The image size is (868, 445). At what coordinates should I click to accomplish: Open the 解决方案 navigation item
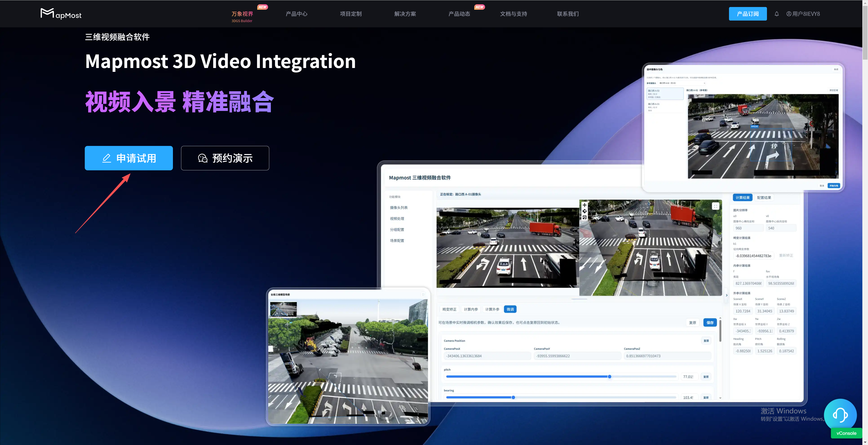pyautogui.click(x=405, y=14)
